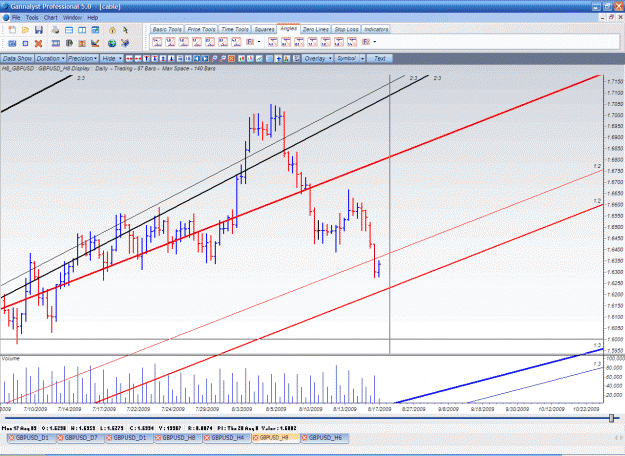Click the red X delete icon
The width and height of the screenshot is (625, 456).
pyautogui.click(x=38, y=43)
